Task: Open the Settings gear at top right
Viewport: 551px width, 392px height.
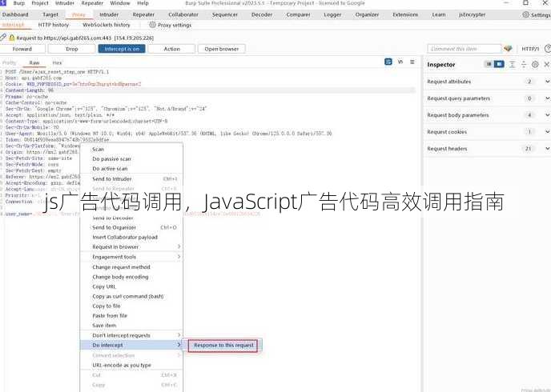Action: click(x=525, y=14)
